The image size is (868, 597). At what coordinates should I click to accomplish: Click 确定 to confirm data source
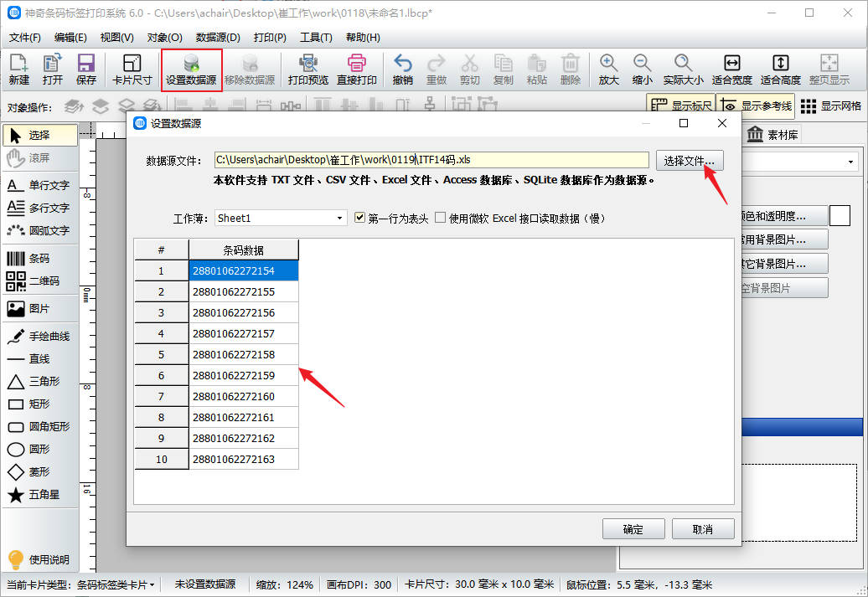(x=633, y=529)
